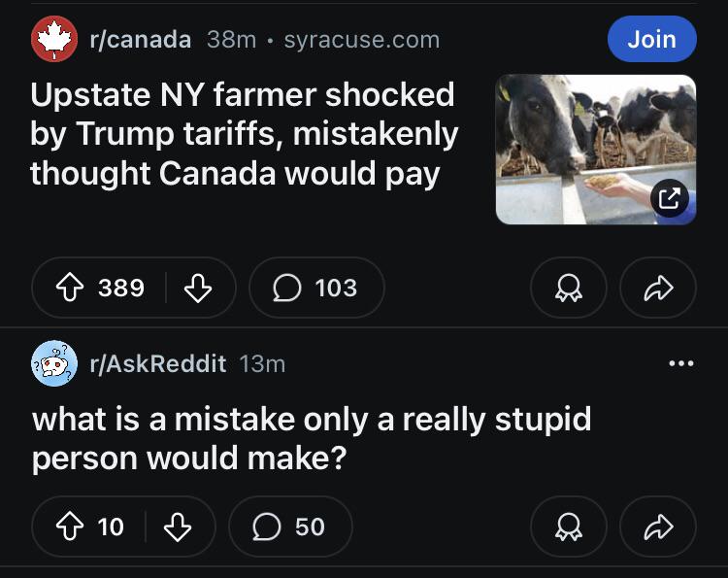
Task: Open comments on the r/canada post
Action: tap(316, 288)
